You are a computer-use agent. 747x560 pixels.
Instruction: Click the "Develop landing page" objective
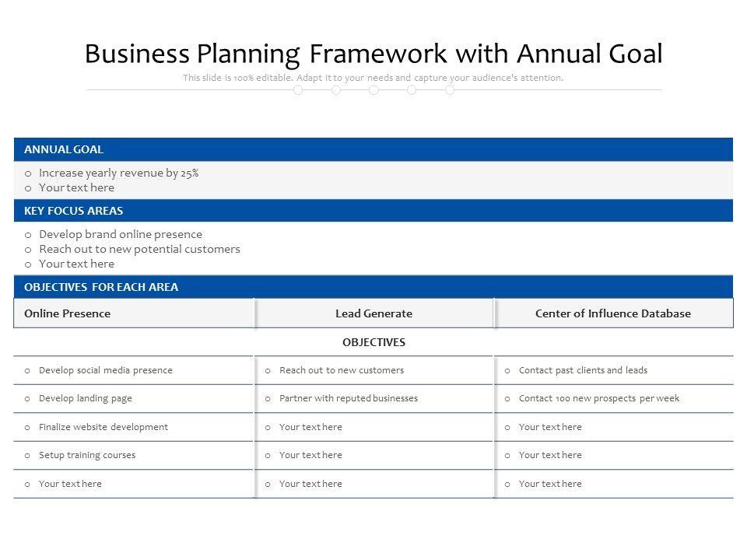(86, 398)
